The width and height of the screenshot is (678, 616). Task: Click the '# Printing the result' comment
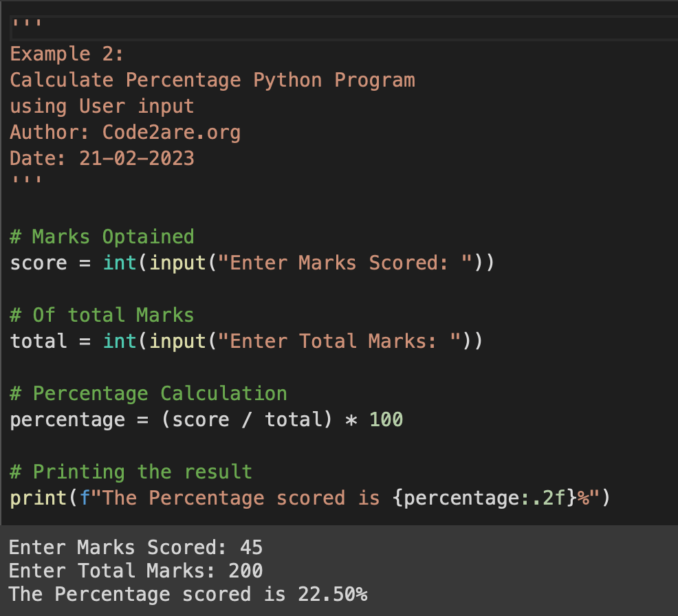click(129, 472)
